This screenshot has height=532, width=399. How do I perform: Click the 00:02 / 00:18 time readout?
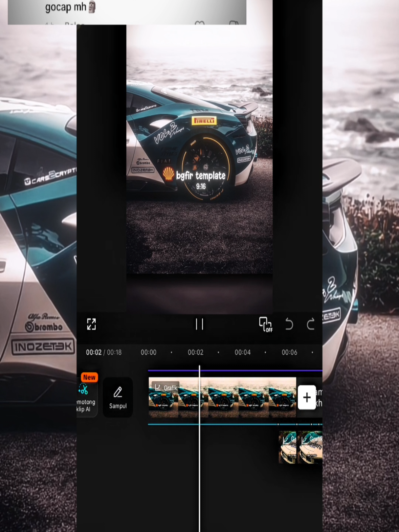point(104,352)
